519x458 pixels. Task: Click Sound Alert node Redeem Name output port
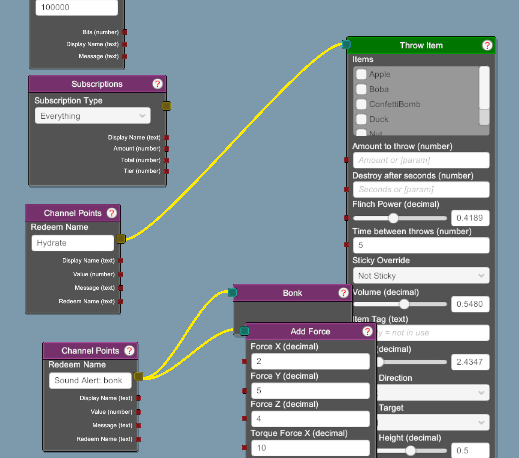[138, 439]
